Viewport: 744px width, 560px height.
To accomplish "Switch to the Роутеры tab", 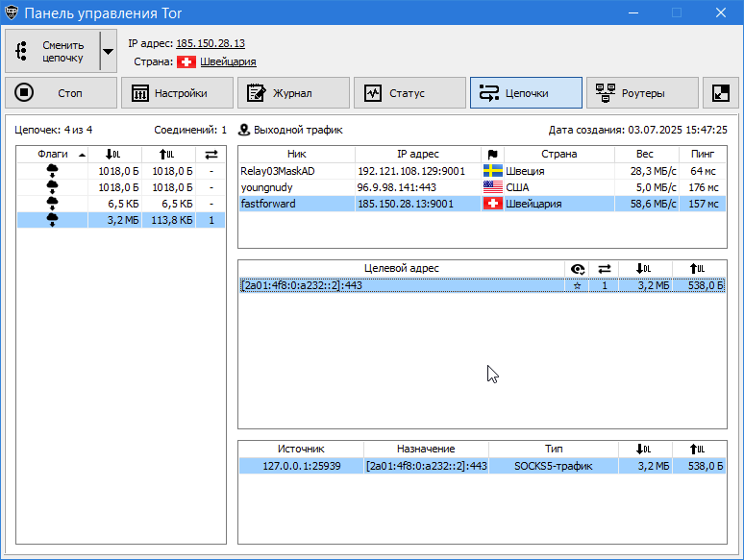I will (642, 93).
